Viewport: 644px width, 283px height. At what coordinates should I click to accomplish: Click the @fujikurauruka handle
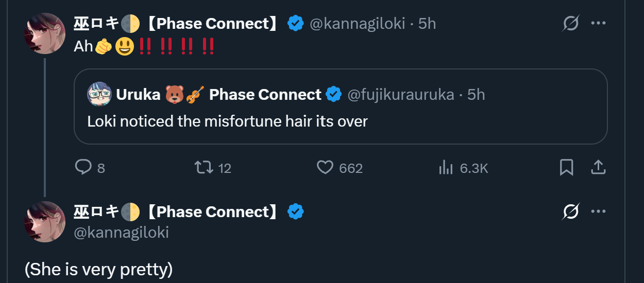(401, 95)
